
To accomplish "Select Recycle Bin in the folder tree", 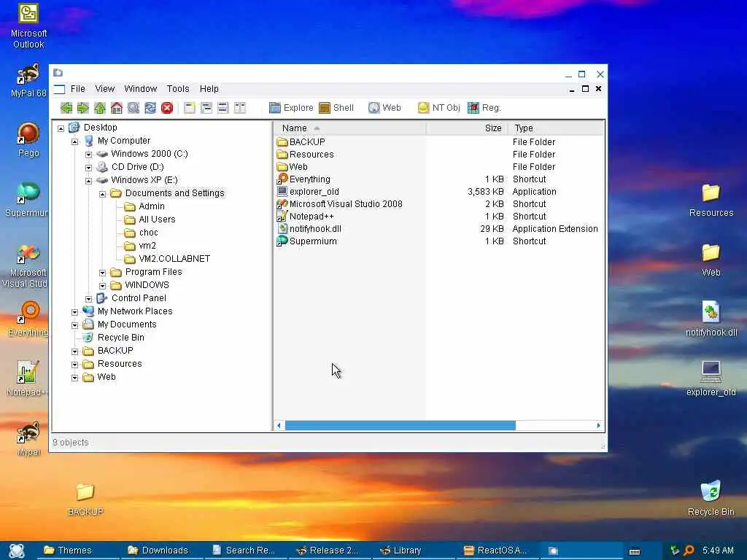I will pyautogui.click(x=120, y=337).
